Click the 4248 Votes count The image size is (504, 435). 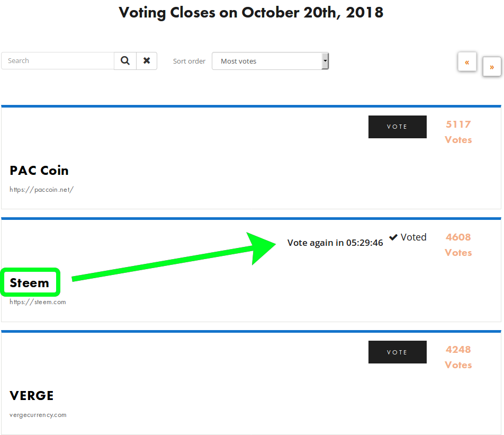458,357
